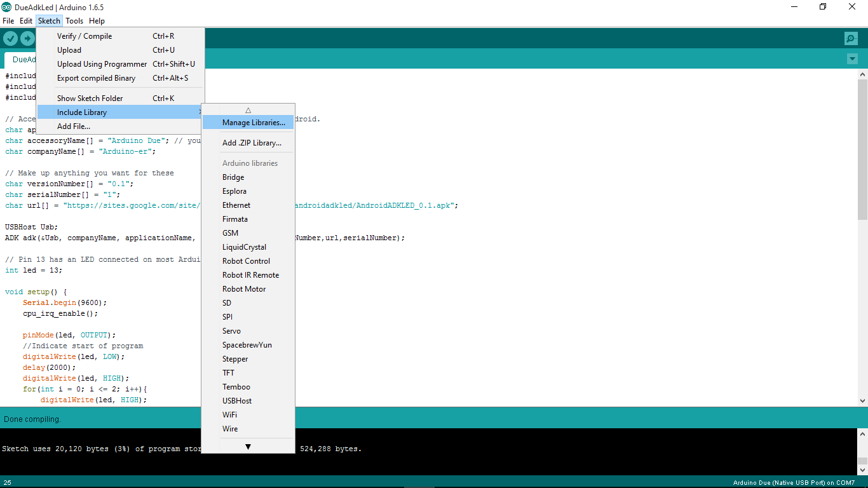
Task: Choose Add .ZIP Library...
Action: [x=248, y=143]
